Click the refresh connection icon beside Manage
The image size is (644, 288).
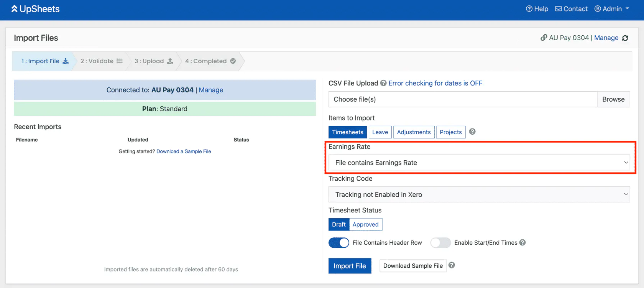[625, 38]
